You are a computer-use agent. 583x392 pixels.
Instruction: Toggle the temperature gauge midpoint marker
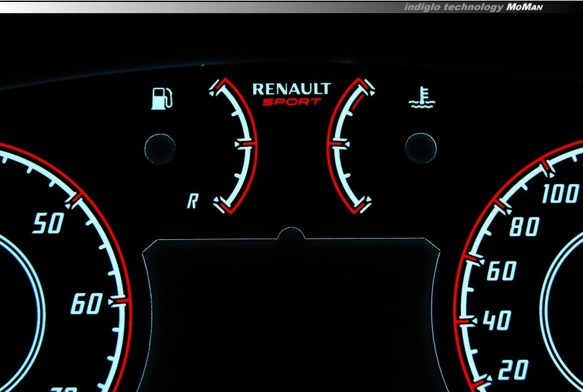point(336,143)
